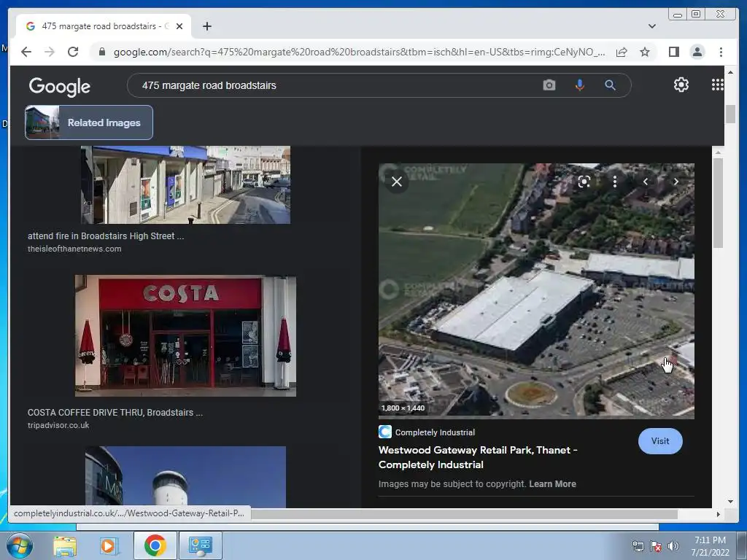The width and height of the screenshot is (747, 560).
Task: Open the control panel taskbar item
Action: (x=200, y=545)
